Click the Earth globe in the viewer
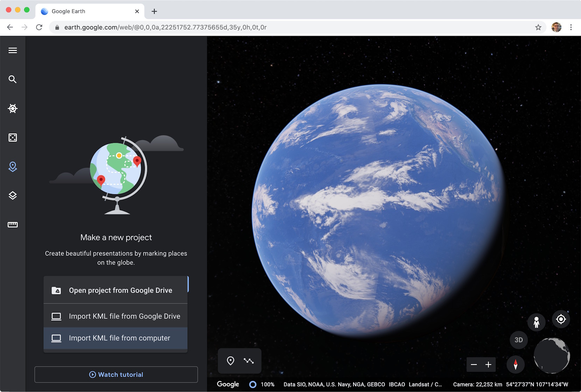This screenshot has height=392, width=581. point(379,211)
